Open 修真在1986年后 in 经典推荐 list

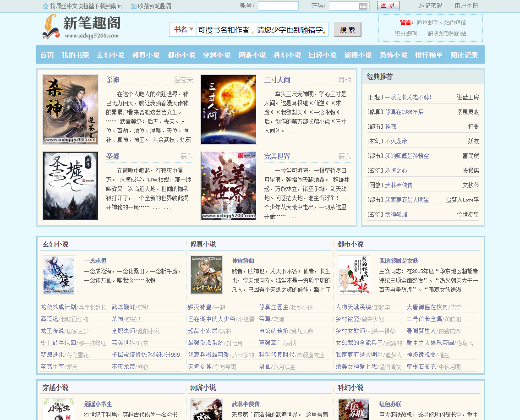click(x=404, y=112)
